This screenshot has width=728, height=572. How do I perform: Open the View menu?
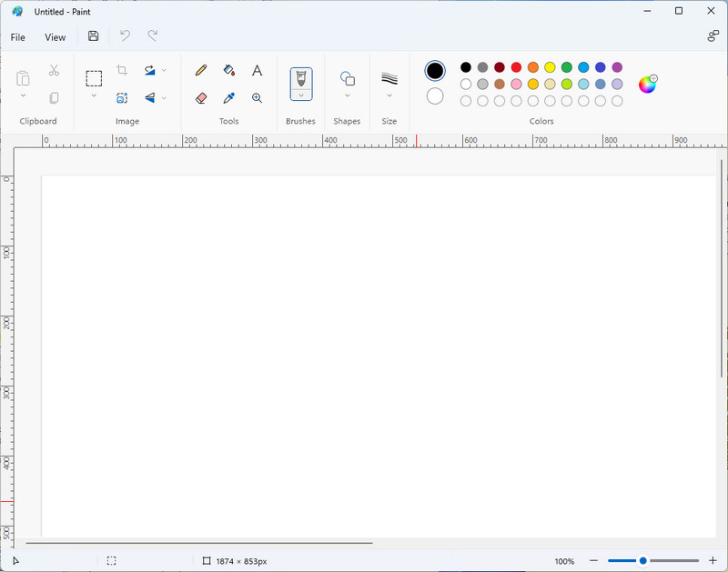tap(56, 37)
